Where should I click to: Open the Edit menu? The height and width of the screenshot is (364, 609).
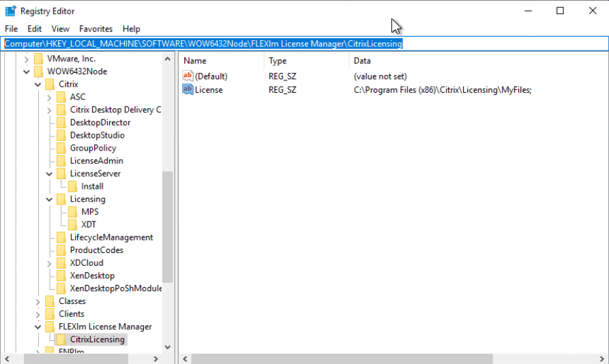pyautogui.click(x=34, y=29)
